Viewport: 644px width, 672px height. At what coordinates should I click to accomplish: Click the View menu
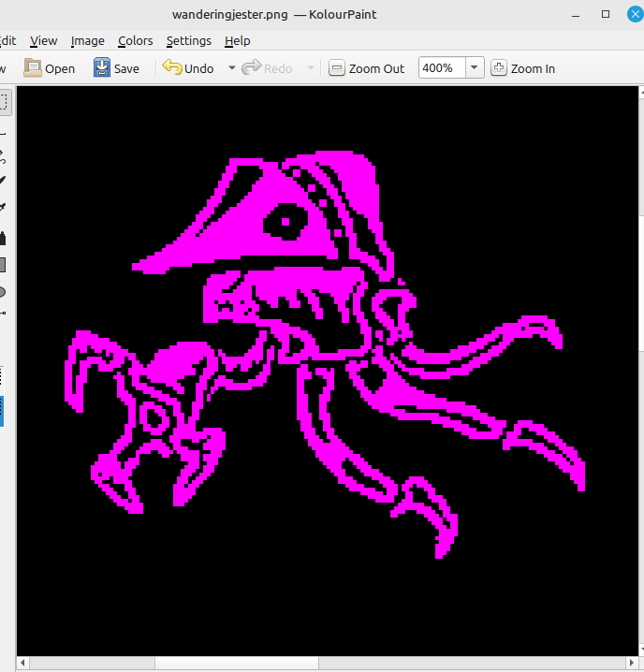(x=43, y=40)
